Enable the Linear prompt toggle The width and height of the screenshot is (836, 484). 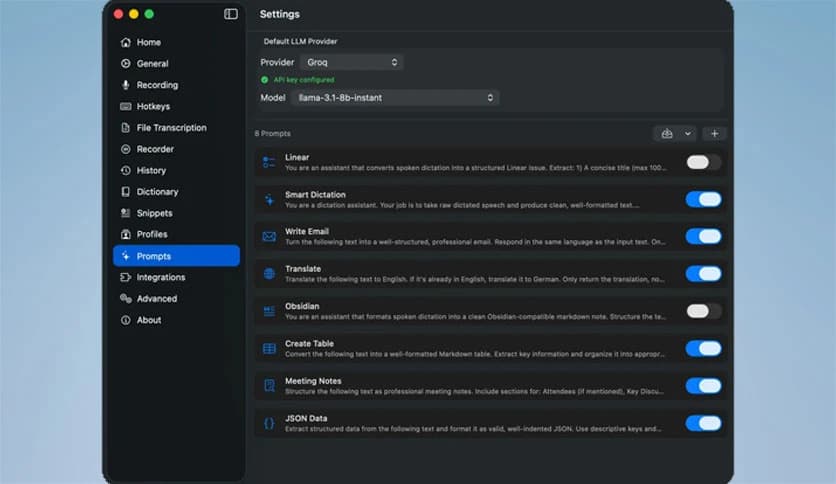703,162
